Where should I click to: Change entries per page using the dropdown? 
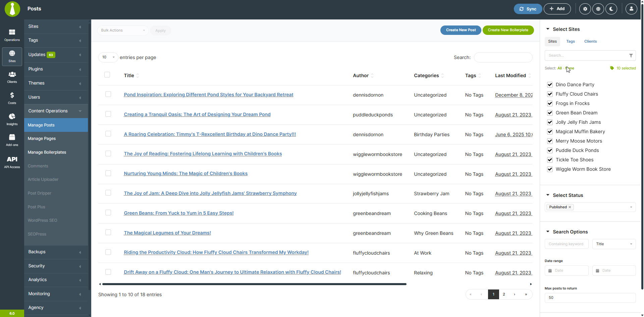pyautogui.click(x=108, y=57)
